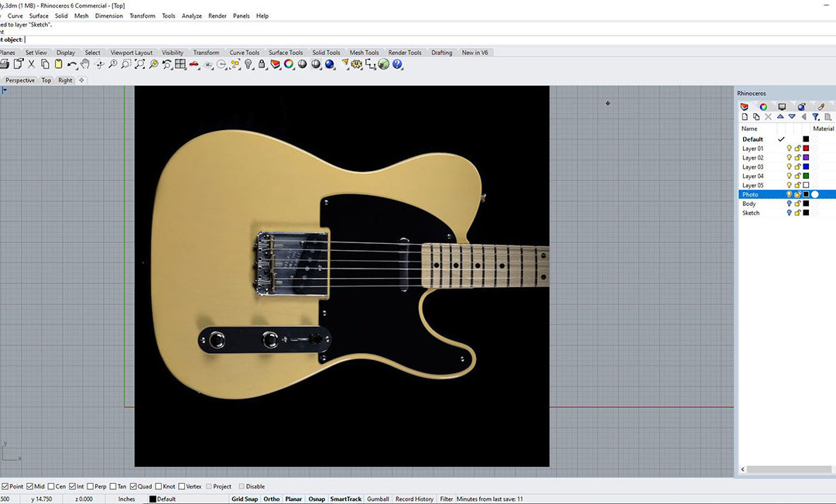Toggle the Tan osnap checkbox
This screenshot has width=836, height=504.
(x=113, y=486)
